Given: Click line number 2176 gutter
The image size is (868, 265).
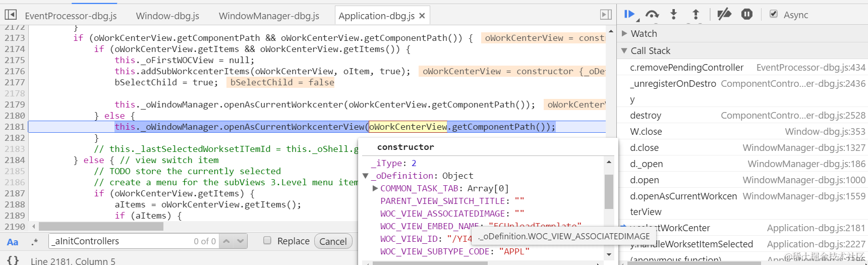Looking at the screenshot, I should coord(15,71).
